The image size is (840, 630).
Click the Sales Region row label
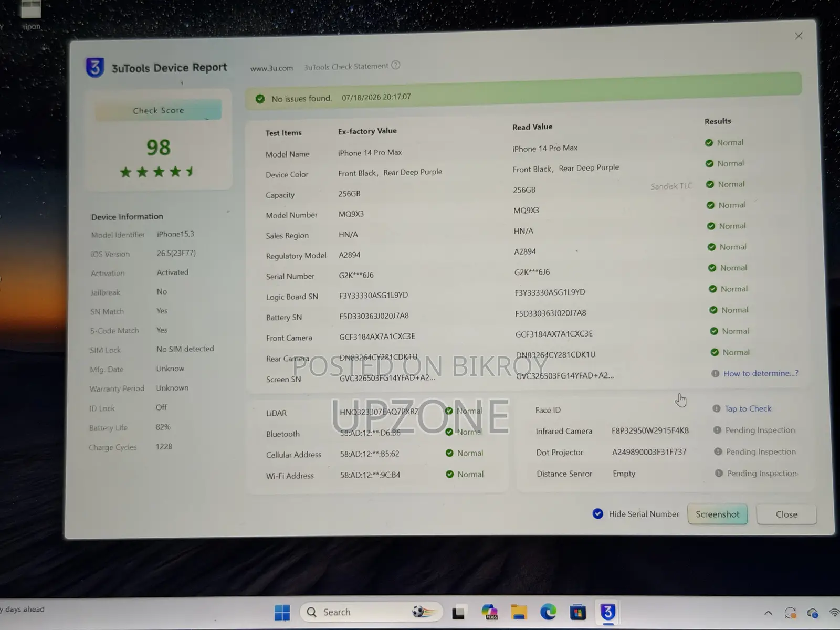pos(287,236)
